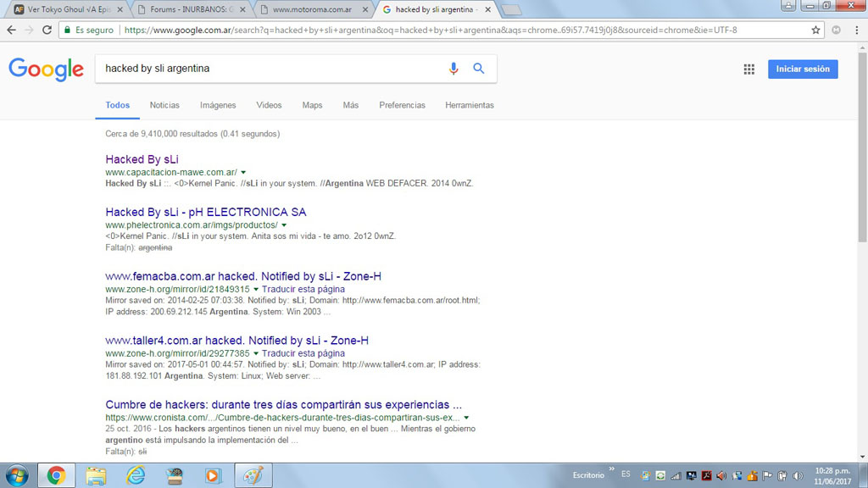Click the Google search input field

[x=271, y=69]
